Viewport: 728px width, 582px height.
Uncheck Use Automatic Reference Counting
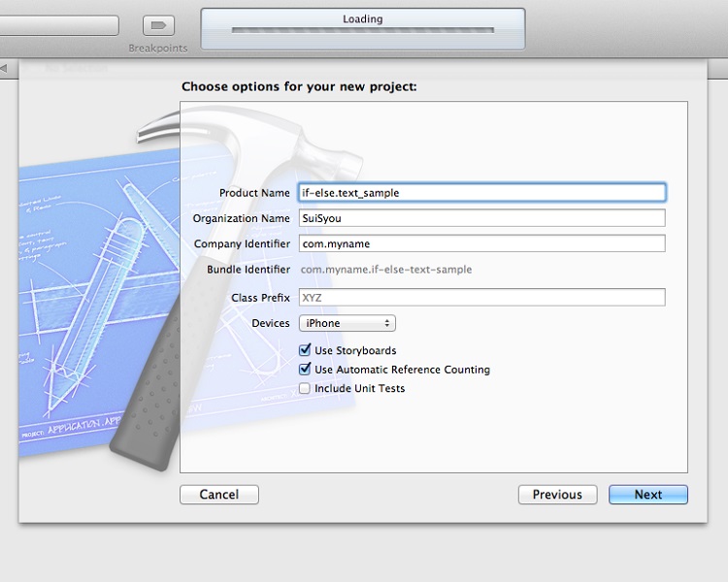coord(305,369)
